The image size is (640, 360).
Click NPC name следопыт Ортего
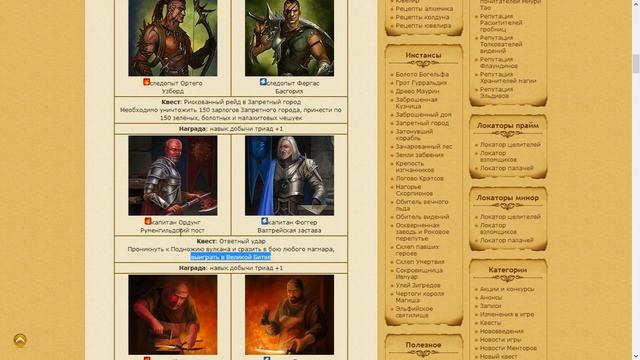[x=176, y=83]
